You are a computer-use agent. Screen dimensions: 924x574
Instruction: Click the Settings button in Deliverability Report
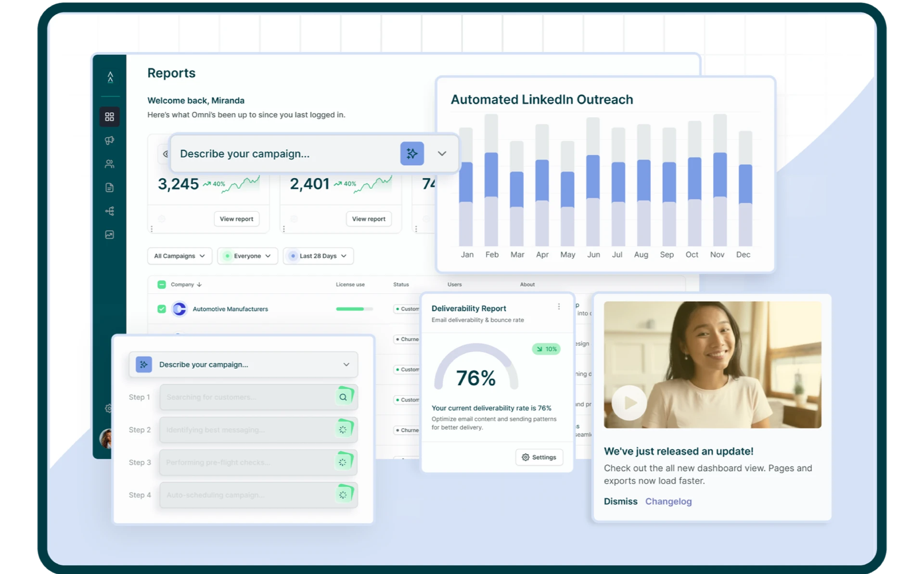click(x=539, y=457)
